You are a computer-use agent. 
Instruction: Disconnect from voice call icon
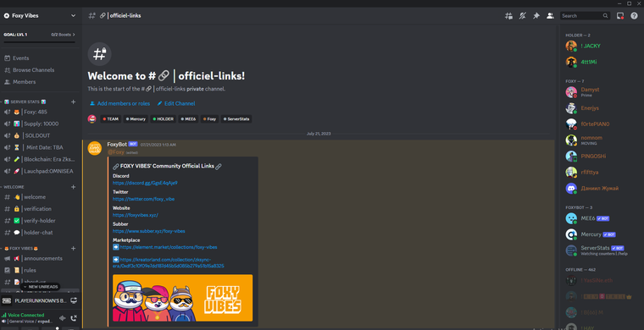click(74, 317)
